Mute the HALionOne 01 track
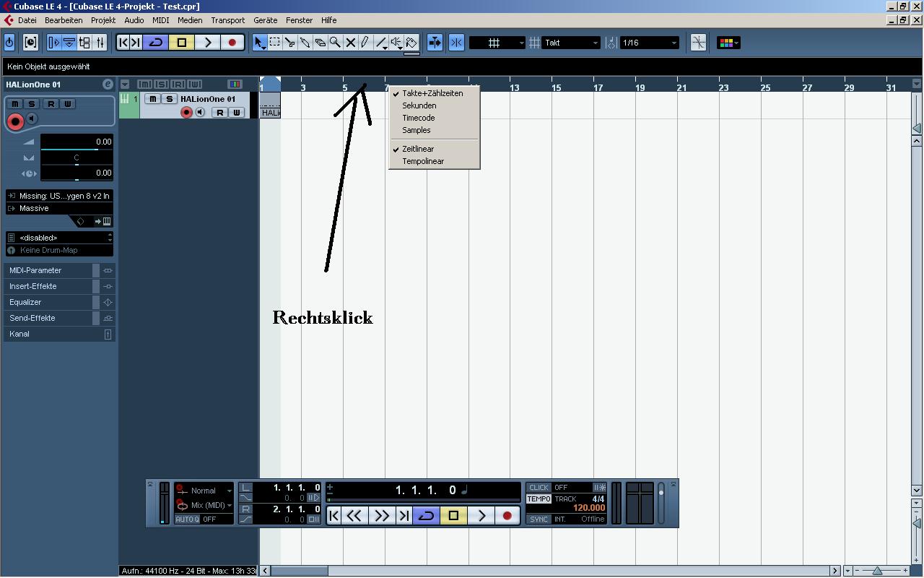Viewport: 924px width, 578px height. tap(152, 99)
